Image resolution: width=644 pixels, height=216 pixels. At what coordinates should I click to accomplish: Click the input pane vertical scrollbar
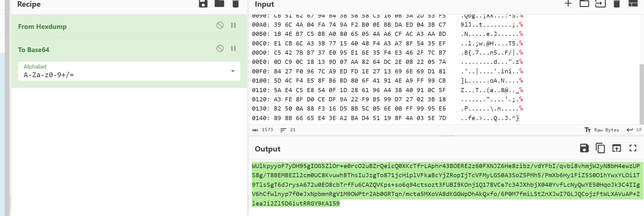pos(641,92)
